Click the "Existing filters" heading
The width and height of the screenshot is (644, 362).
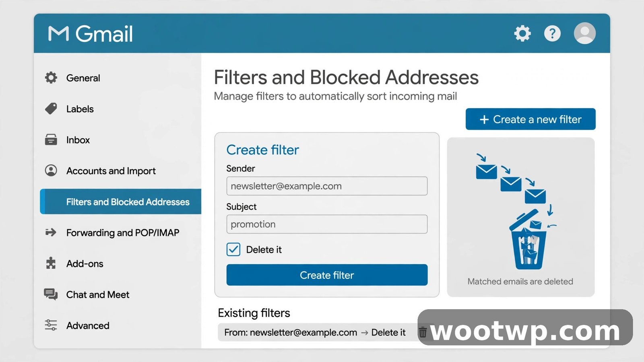pos(254,313)
